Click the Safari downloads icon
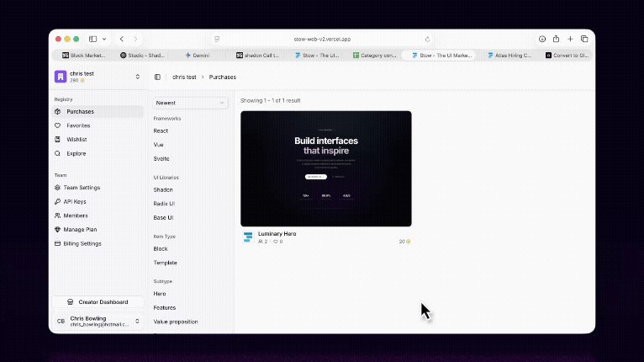Image resolution: width=644 pixels, height=362 pixels. 542,39
